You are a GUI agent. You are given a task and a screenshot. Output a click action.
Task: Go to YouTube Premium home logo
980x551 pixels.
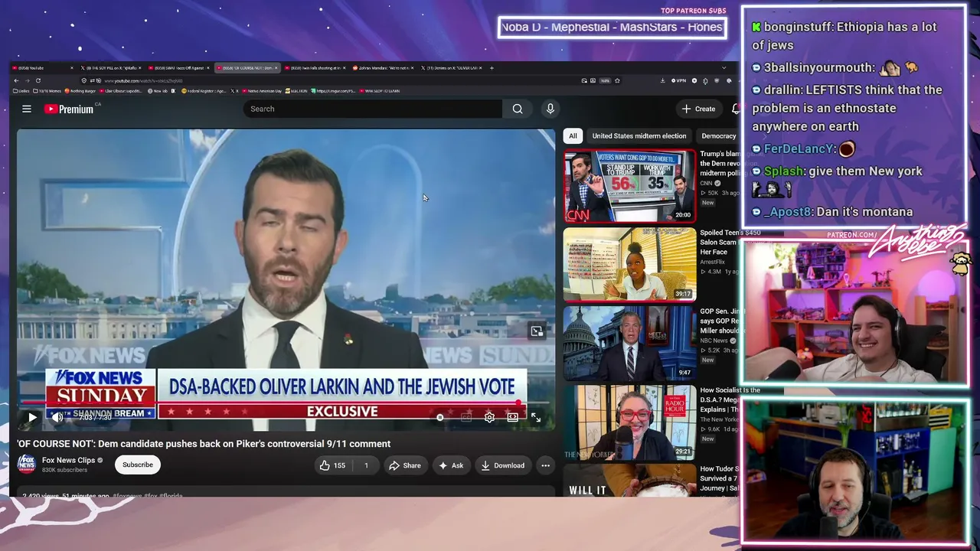69,109
